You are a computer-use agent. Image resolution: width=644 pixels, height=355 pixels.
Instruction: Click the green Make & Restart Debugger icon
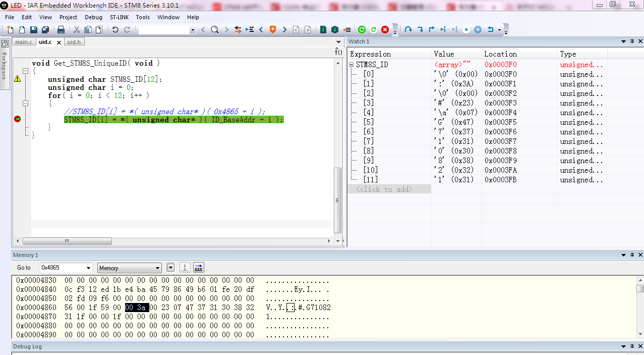(362, 30)
